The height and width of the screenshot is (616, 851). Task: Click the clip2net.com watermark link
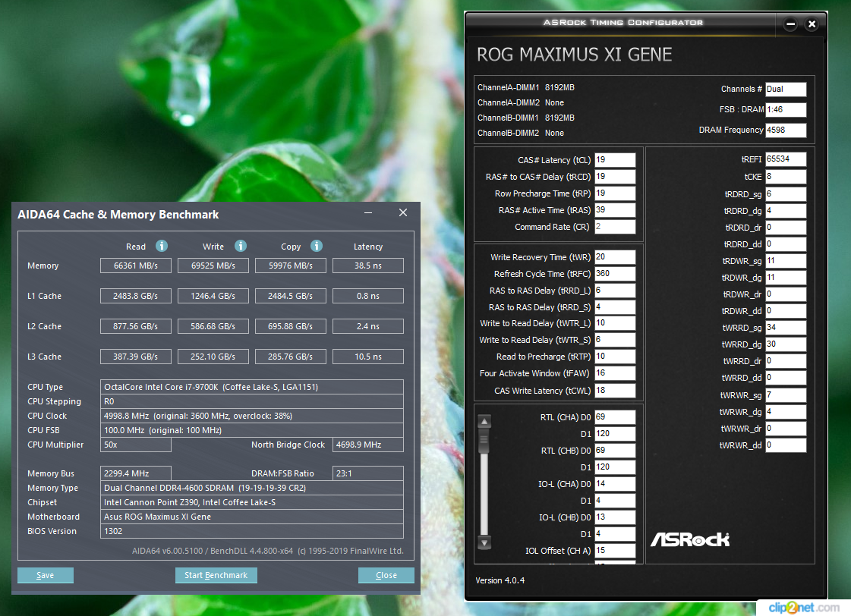(x=803, y=608)
